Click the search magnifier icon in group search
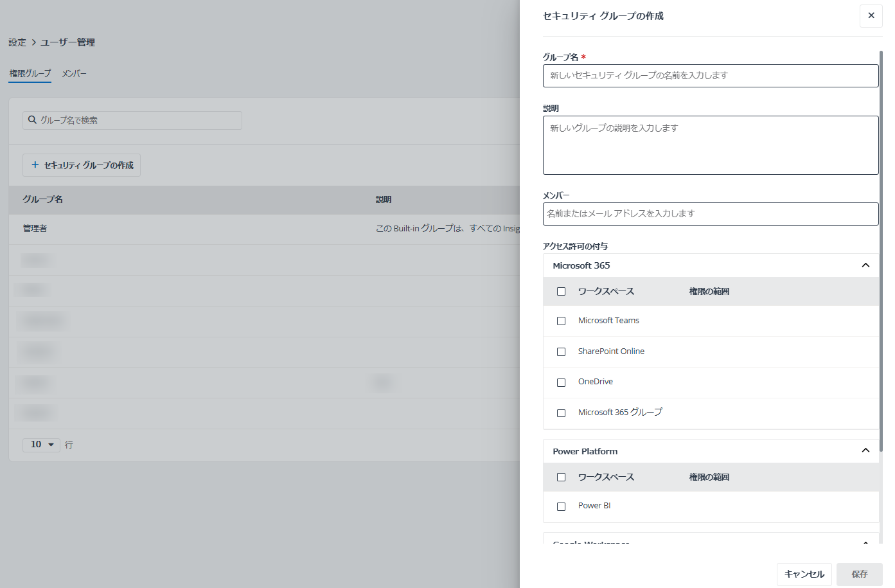The height and width of the screenshot is (588, 895). pyautogui.click(x=32, y=120)
